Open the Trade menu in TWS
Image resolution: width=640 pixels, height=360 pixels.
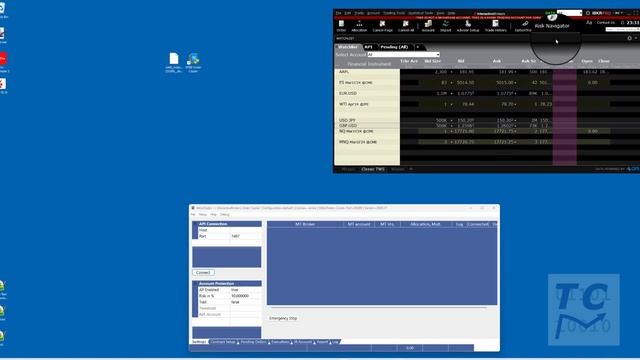359,13
